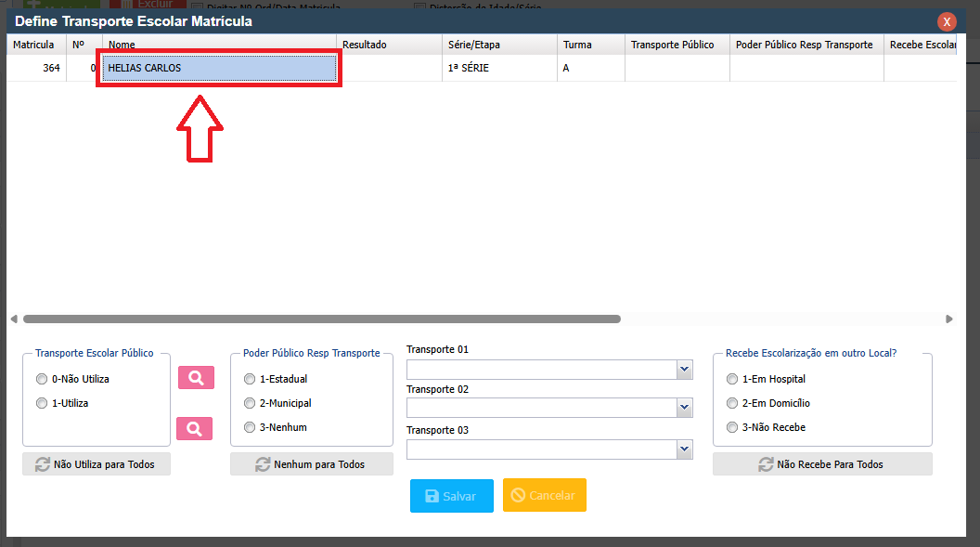Click the right scroll arrow of the grid
980x547 pixels.
click(948, 319)
